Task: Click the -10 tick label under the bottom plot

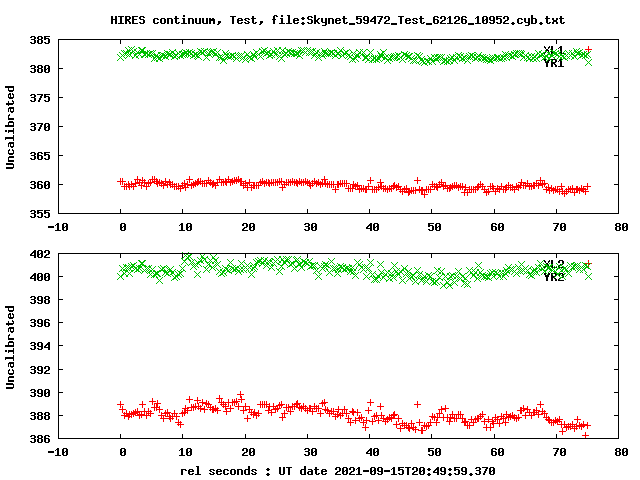Action: click(x=58, y=452)
